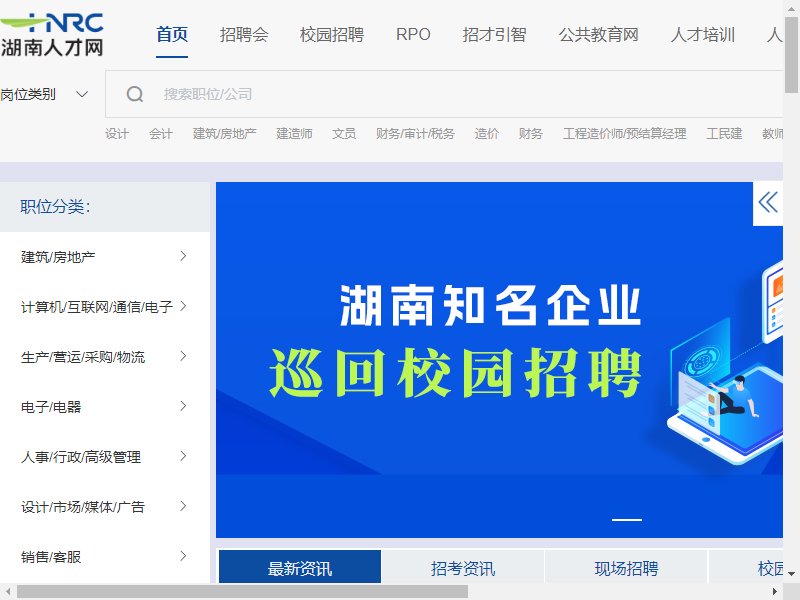Switch to the 现场招聘 tab
Screen dimensions: 800x600
point(626,567)
